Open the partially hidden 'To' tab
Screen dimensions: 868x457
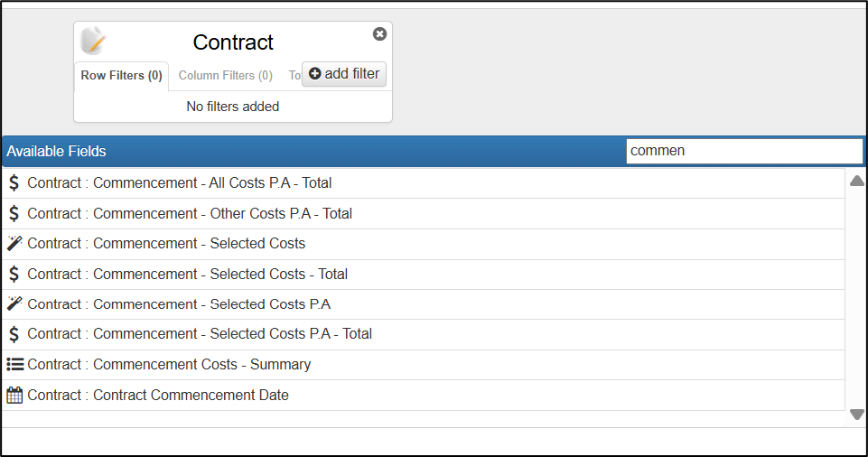point(294,76)
